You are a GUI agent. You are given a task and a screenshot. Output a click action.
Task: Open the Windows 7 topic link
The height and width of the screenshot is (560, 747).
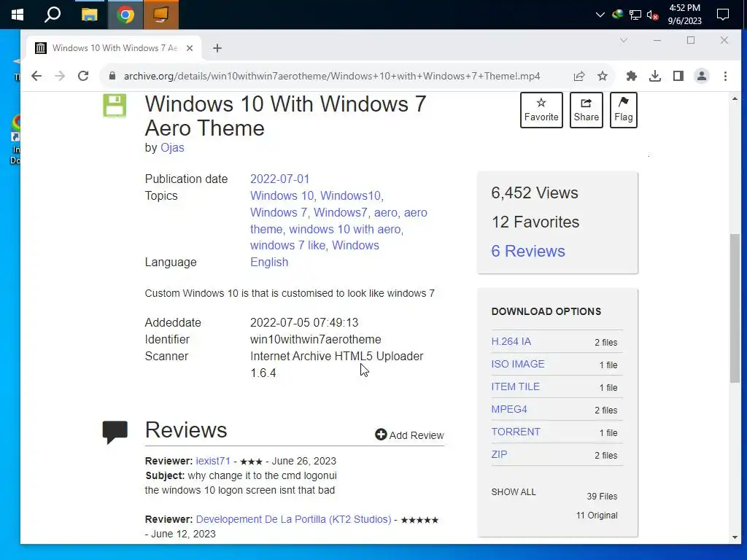279,212
